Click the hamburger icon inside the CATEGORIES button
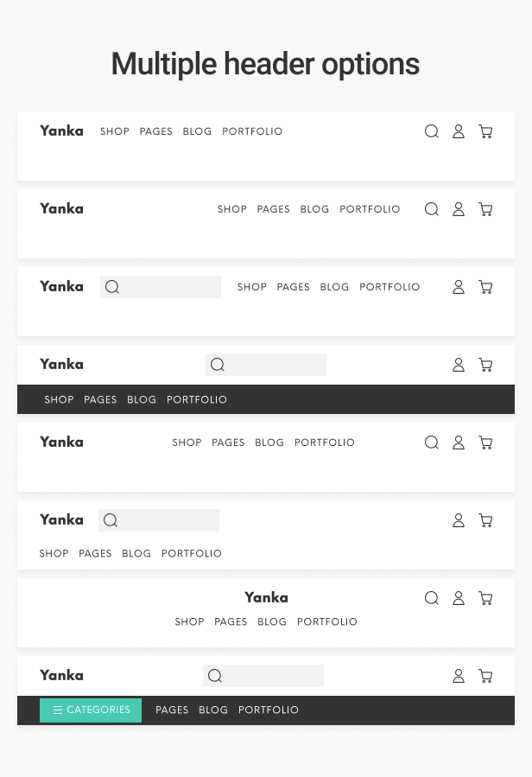Viewport: 532px width, 777px height. (x=58, y=710)
